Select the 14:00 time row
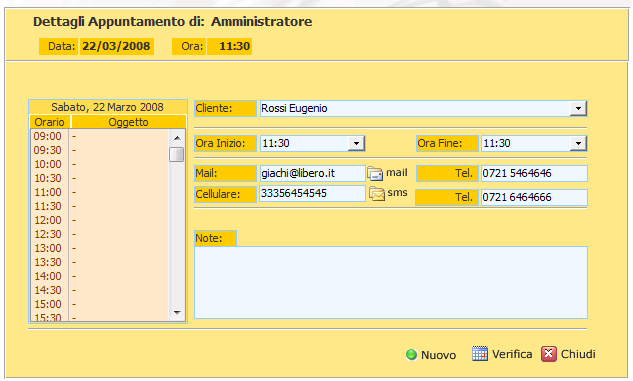Viewport: 633px width, 381px height. [100, 276]
